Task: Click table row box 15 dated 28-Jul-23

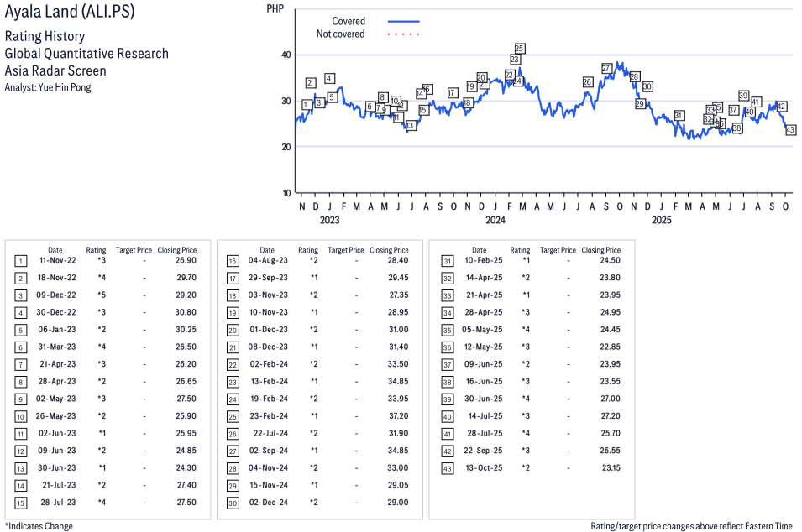Action: pyautogui.click(x=20, y=503)
